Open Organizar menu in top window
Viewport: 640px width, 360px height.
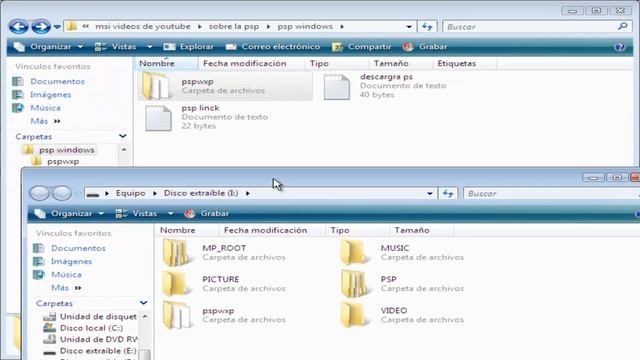48,47
